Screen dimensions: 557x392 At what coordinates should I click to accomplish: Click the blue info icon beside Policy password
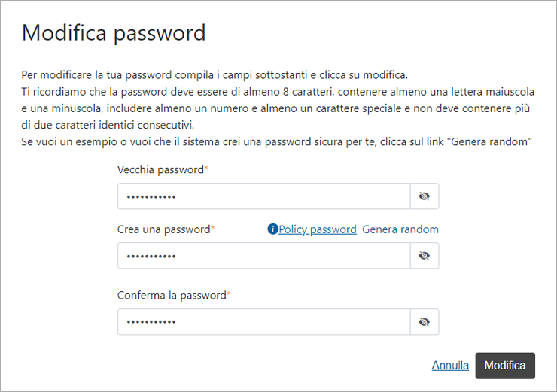point(272,229)
